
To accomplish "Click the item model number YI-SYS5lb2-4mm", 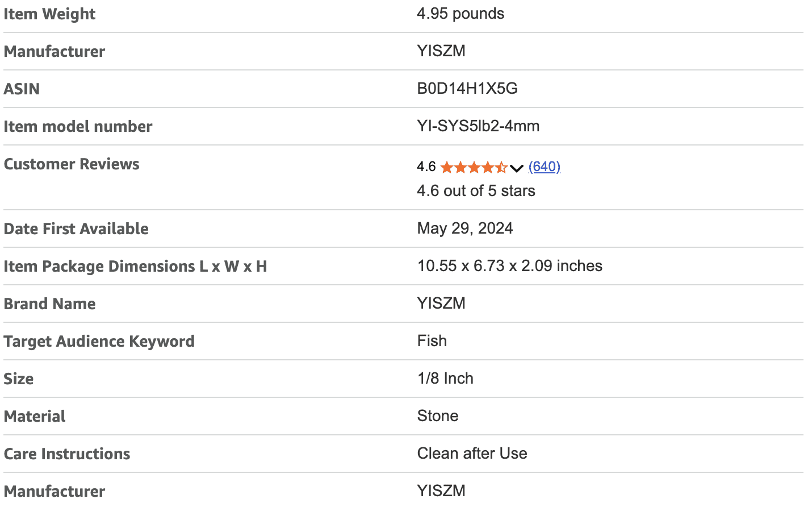I will [478, 126].
